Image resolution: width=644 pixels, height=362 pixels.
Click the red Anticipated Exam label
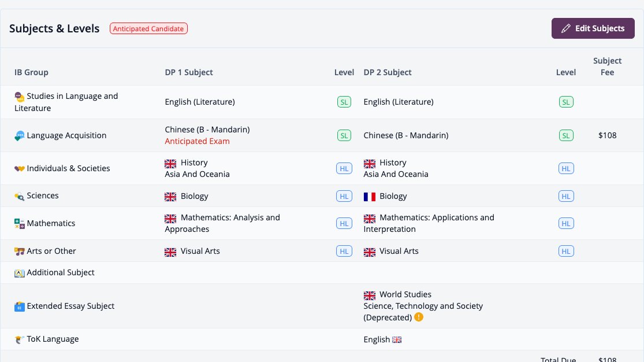point(197,141)
